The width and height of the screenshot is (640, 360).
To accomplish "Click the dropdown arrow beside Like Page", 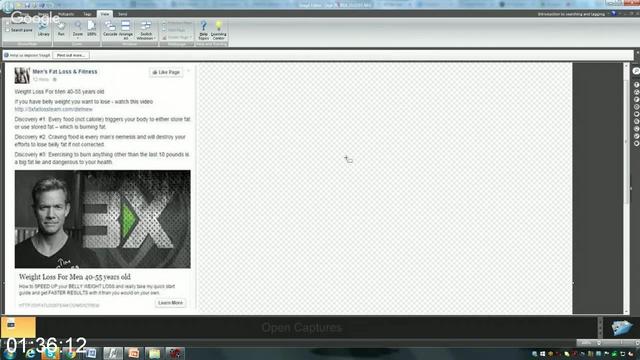I will click(x=188, y=71).
